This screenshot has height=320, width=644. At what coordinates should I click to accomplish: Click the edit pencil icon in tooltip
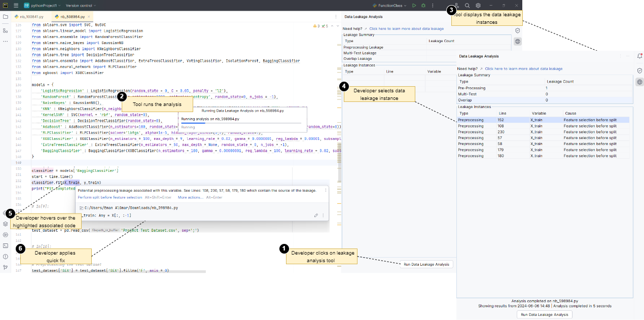pos(316,216)
